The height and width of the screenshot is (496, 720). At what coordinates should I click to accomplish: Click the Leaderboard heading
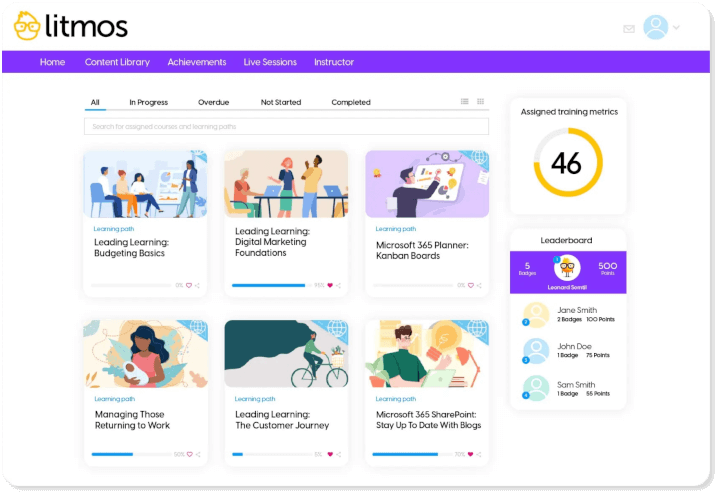[x=566, y=240]
